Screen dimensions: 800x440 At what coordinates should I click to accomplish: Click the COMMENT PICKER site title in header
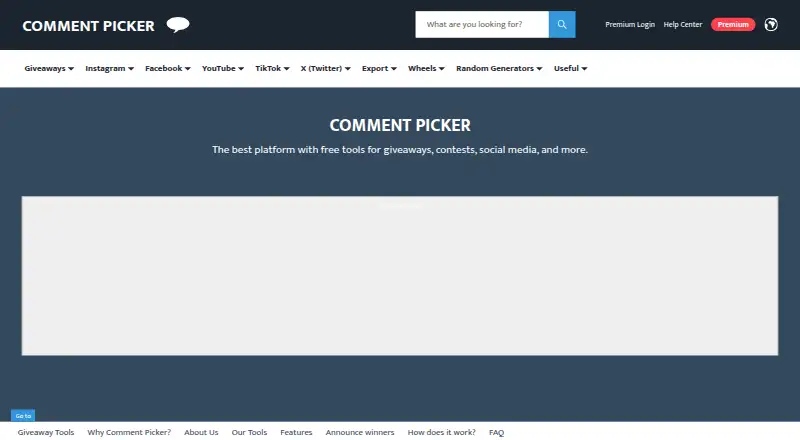88,26
